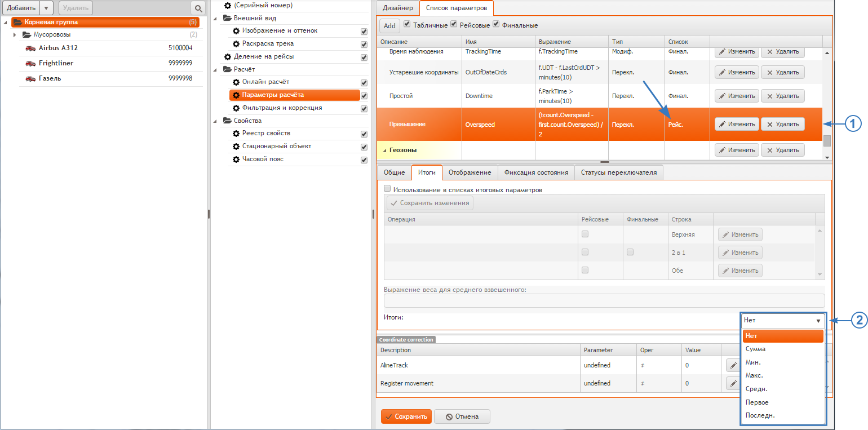Open the Отображение tab
Screen dimensions: 868x430
(470, 172)
